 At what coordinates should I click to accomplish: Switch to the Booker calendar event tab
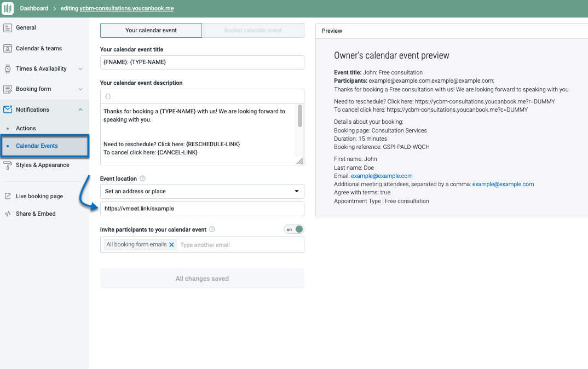click(x=253, y=30)
